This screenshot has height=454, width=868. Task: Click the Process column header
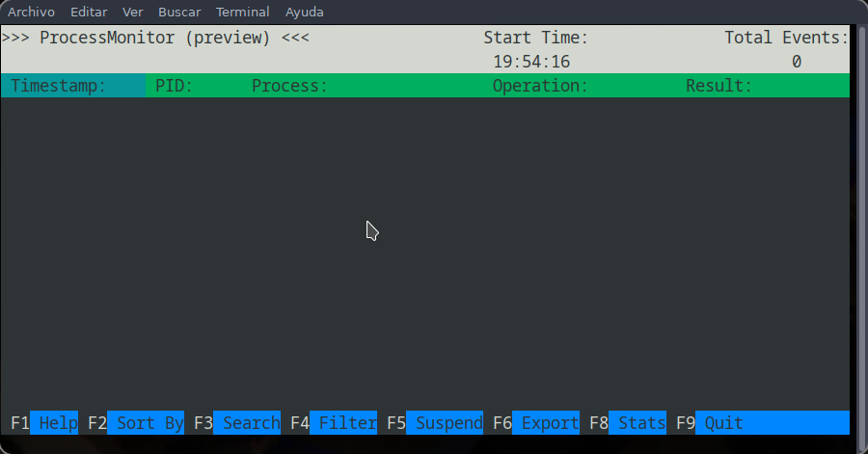[289, 86]
